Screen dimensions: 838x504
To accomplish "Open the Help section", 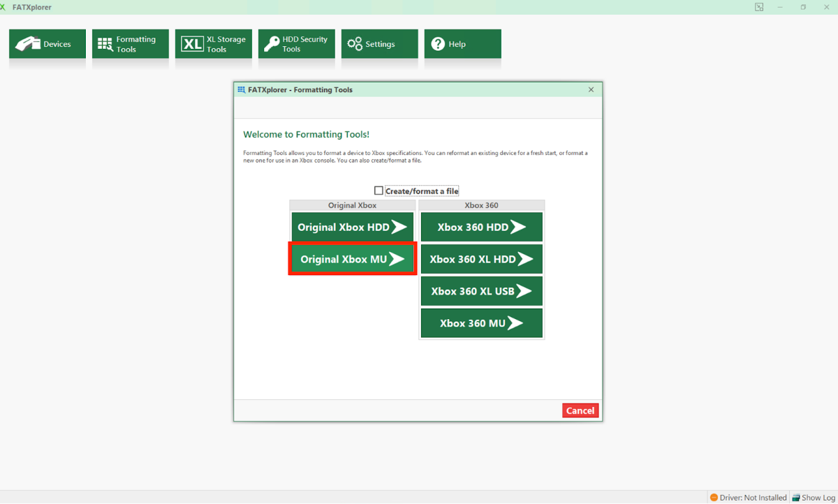I will click(463, 44).
